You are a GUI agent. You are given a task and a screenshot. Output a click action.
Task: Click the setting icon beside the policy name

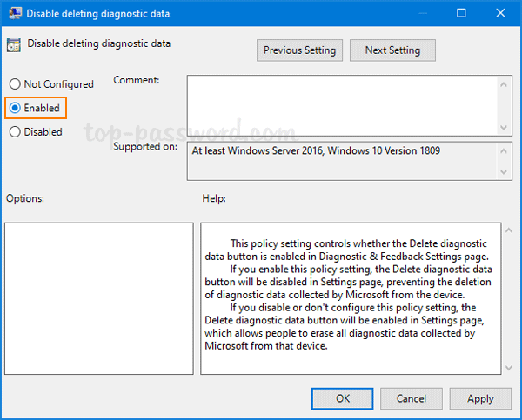(x=15, y=44)
